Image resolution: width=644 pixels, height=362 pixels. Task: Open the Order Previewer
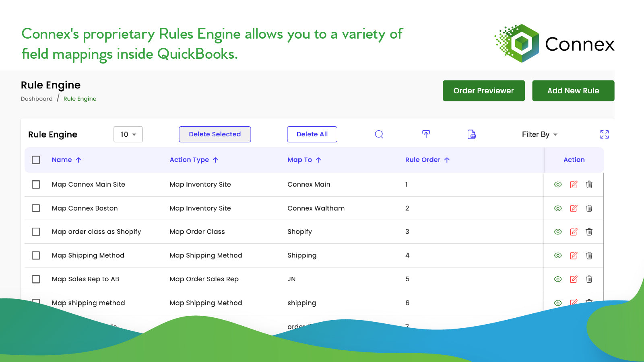[484, 90]
